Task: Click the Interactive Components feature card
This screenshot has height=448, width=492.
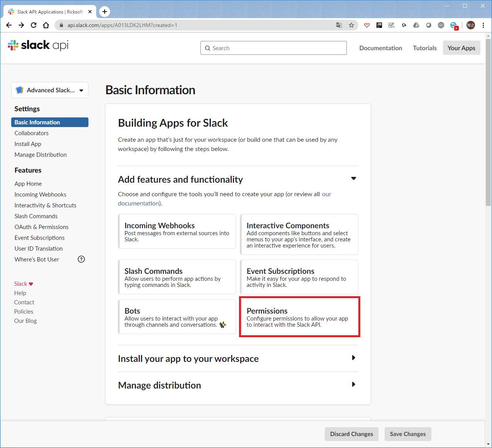Action: pyautogui.click(x=299, y=234)
